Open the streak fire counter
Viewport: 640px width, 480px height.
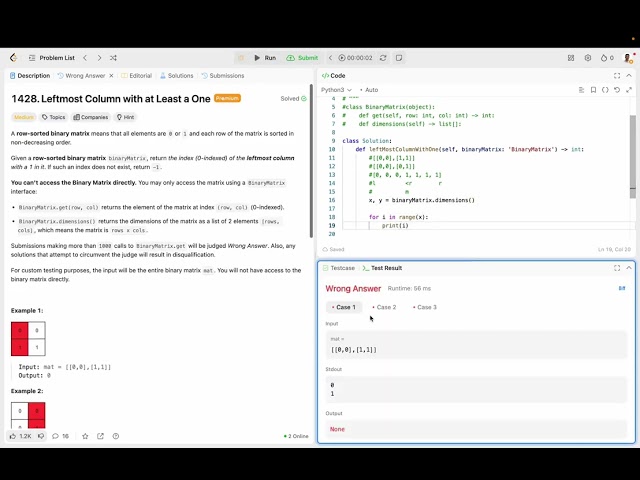coord(607,58)
